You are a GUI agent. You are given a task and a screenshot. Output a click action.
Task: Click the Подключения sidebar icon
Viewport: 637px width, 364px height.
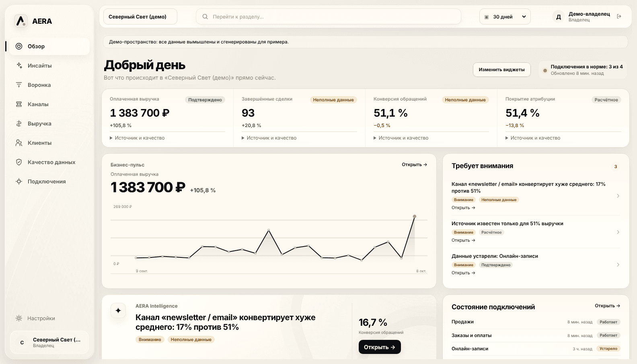(x=19, y=181)
